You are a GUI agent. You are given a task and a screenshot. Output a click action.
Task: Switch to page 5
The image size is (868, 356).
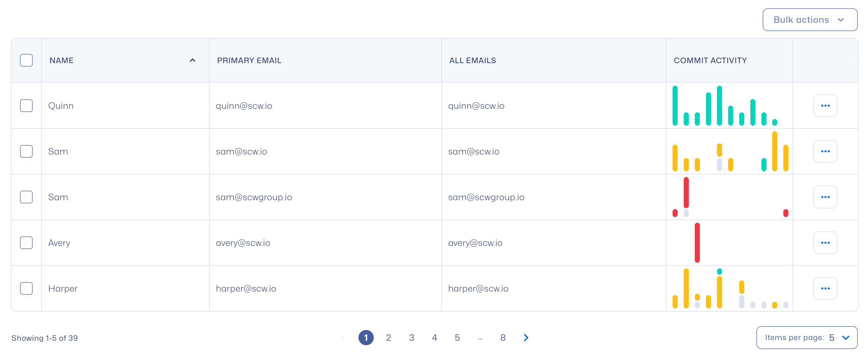tap(457, 338)
